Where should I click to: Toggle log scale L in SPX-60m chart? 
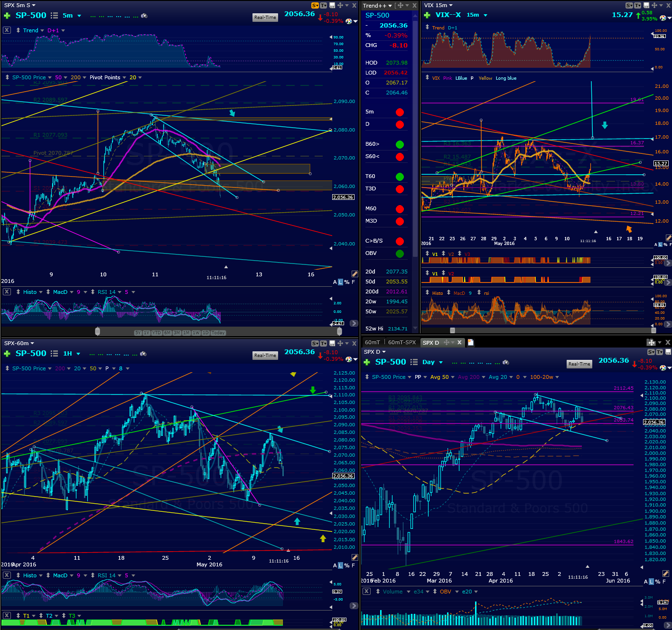click(340, 565)
